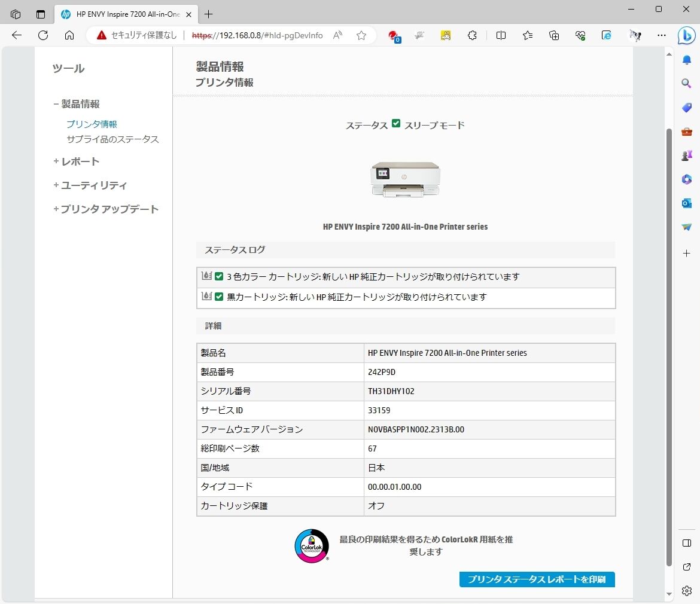Open Collections icon in toolbar
Image resolution: width=700 pixels, height=604 pixels.
[553, 35]
